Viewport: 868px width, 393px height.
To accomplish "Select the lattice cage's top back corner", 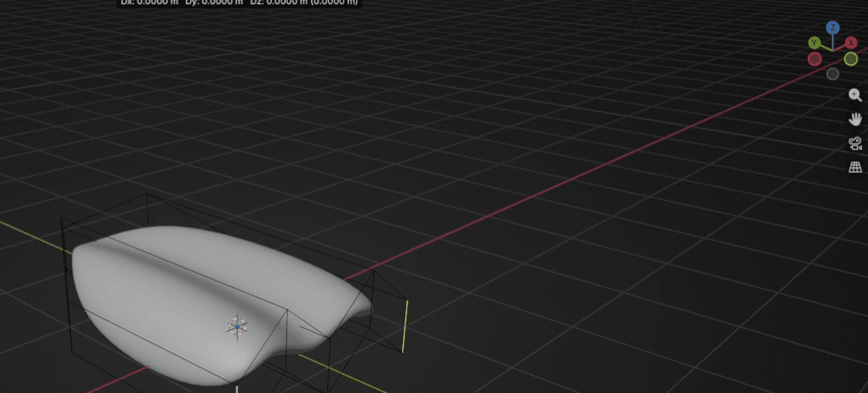I will tap(146, 194).
